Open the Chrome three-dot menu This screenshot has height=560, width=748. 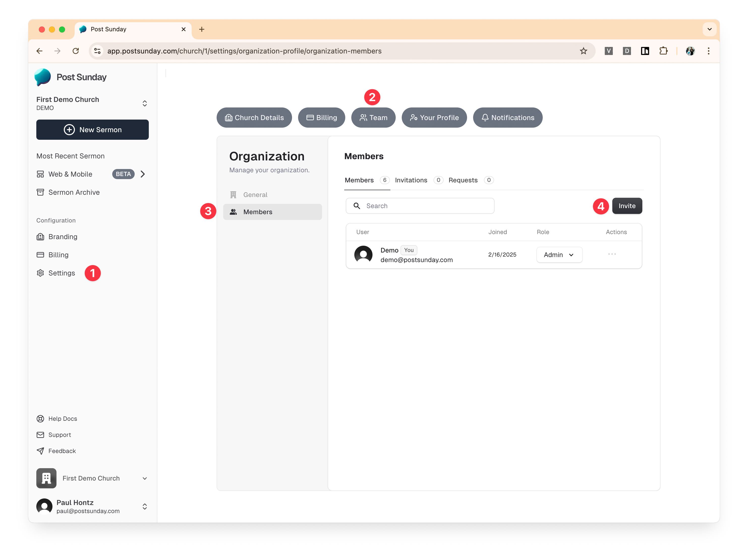[x=708, y=51]
